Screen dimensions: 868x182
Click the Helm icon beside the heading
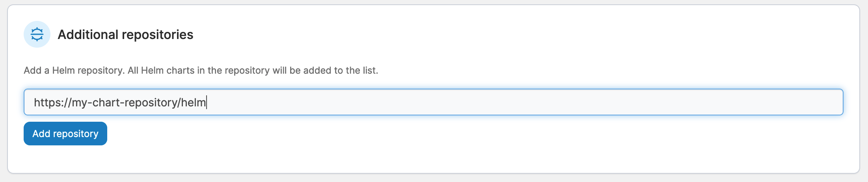(x=37, y=34)
